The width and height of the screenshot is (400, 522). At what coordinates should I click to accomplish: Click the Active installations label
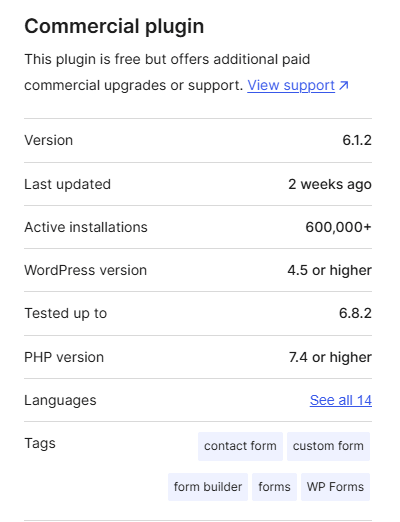(86, 227)
